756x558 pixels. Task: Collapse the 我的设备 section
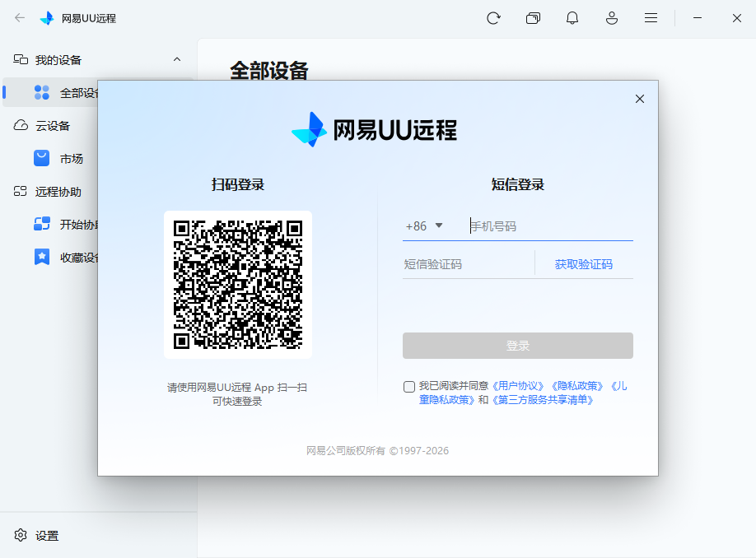point(177,59)
